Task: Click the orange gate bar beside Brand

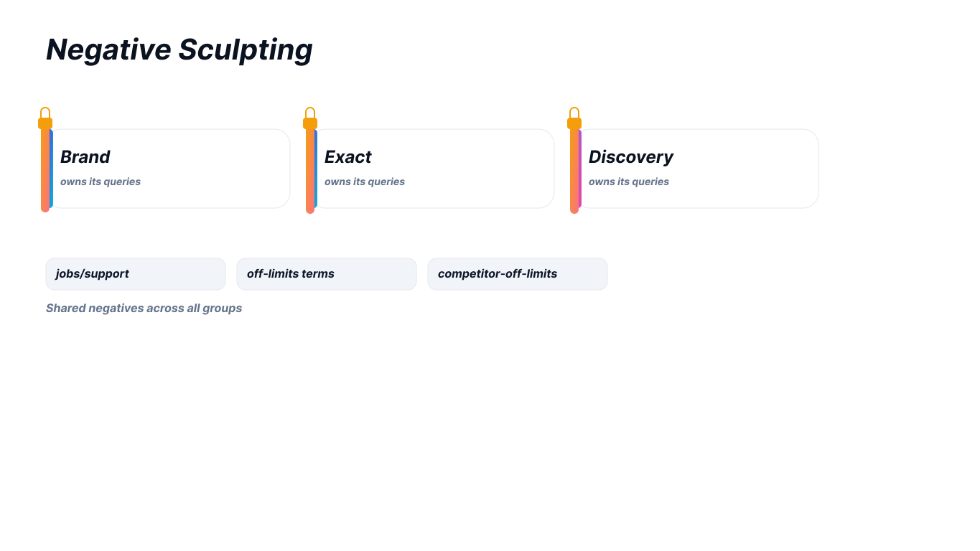Action: [x=45, y=170]
